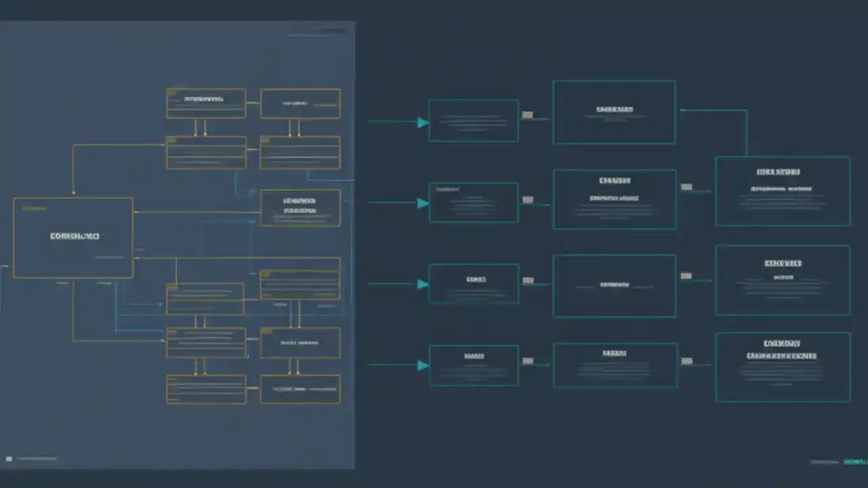Select the arrow icon pointing into the bottom teal box

pos(422,366)
